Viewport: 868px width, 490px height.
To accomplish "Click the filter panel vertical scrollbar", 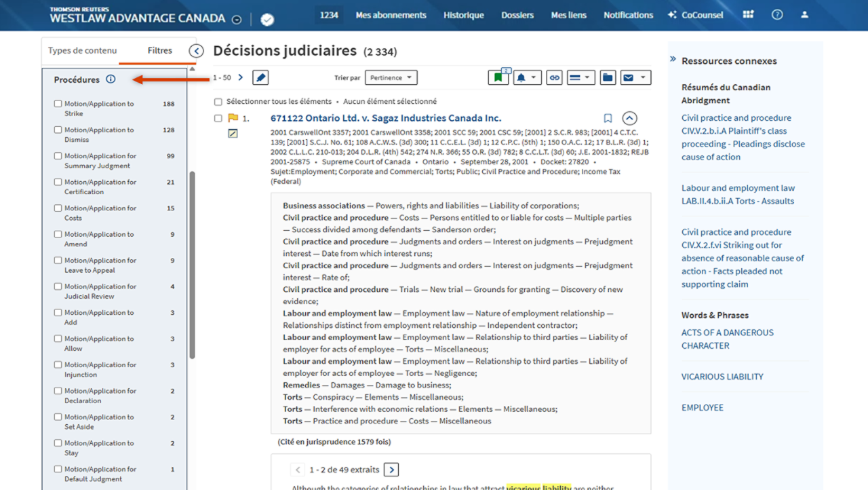I will (x=192, y=265).
